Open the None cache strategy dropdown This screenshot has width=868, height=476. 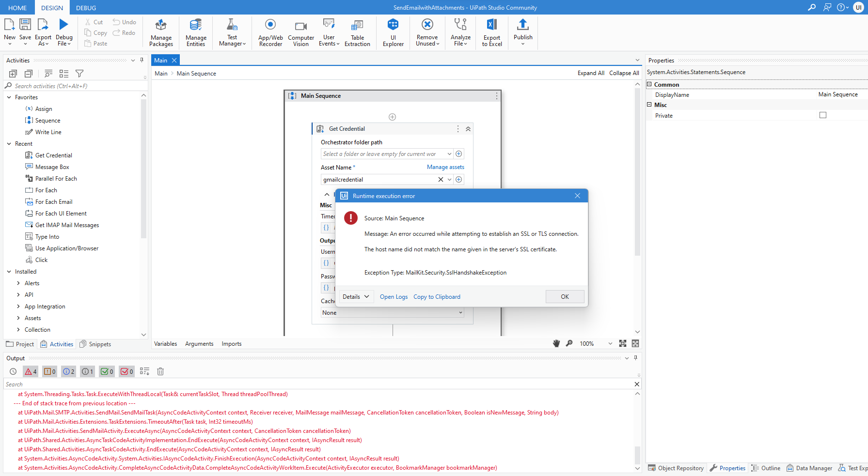click(392, 313)
